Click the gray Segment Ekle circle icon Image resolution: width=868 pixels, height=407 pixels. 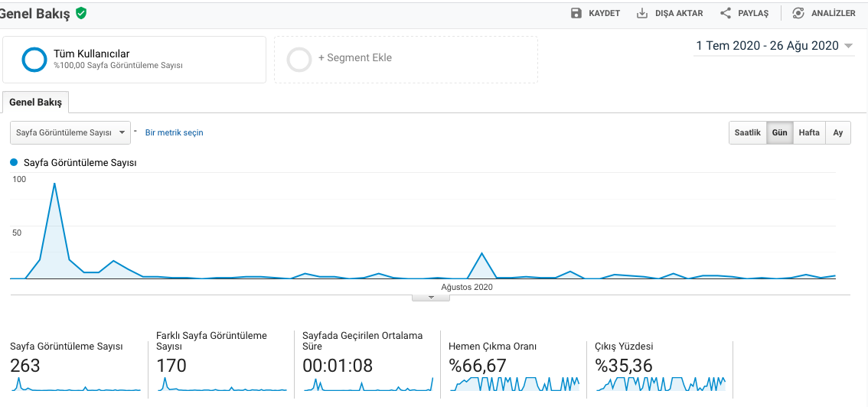[x=299, y=60]
